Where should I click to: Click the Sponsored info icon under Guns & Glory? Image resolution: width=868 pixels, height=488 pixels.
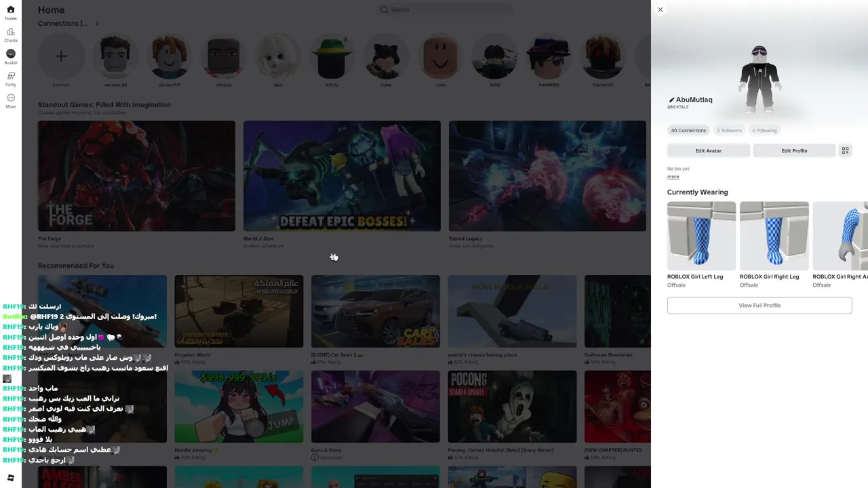tap(315, 457)
